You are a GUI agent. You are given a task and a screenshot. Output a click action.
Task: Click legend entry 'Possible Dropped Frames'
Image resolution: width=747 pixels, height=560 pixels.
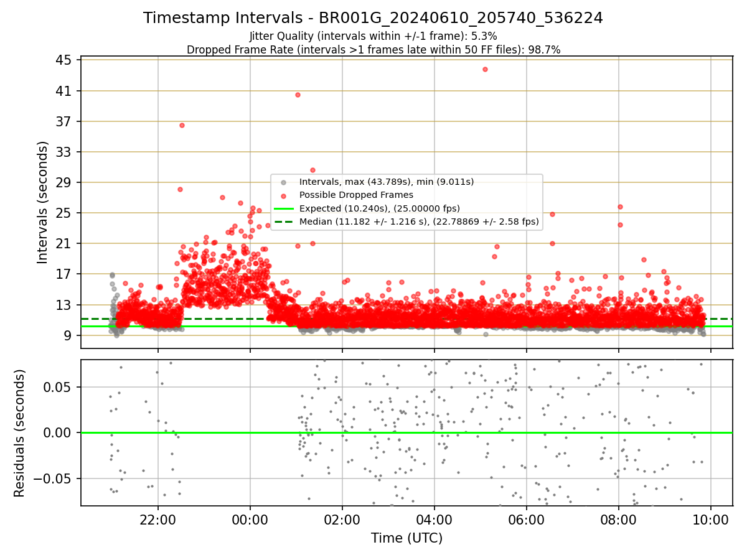pos(356,195)
